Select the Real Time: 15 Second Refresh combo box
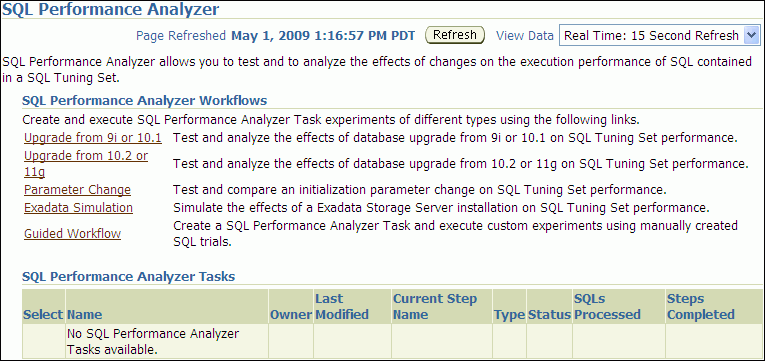Image resolution: width=765 pixels, height=361 pixels. (660, 36)
